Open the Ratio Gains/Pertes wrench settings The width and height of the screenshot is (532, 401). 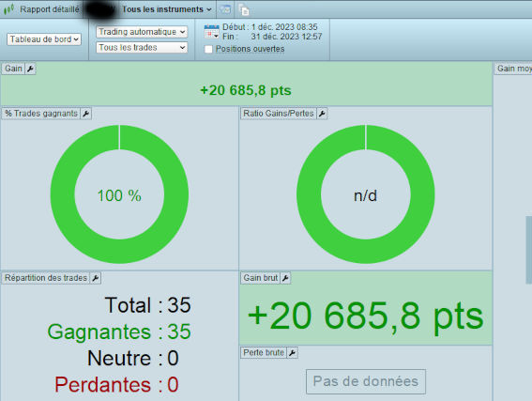pos(322,114)
